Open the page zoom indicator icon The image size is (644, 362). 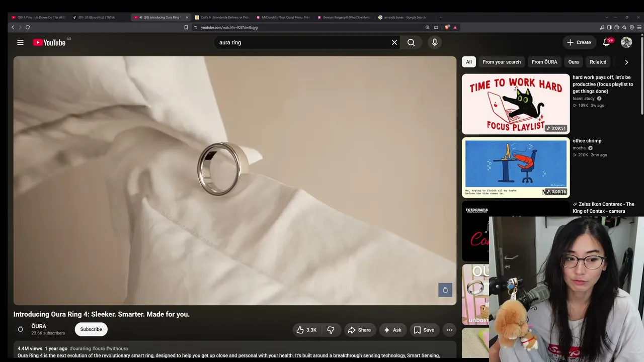427,27
